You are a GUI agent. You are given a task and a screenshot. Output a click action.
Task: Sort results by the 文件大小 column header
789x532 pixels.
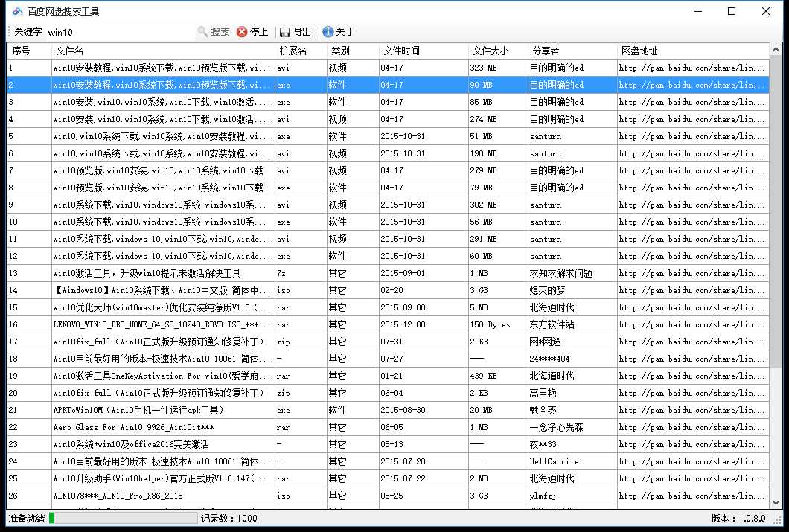[492, 51]
